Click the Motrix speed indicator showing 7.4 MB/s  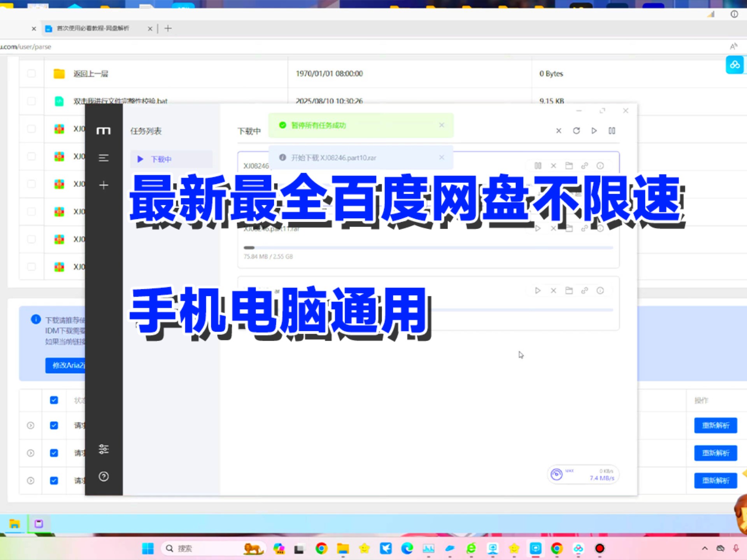click(x=583, y=474)
